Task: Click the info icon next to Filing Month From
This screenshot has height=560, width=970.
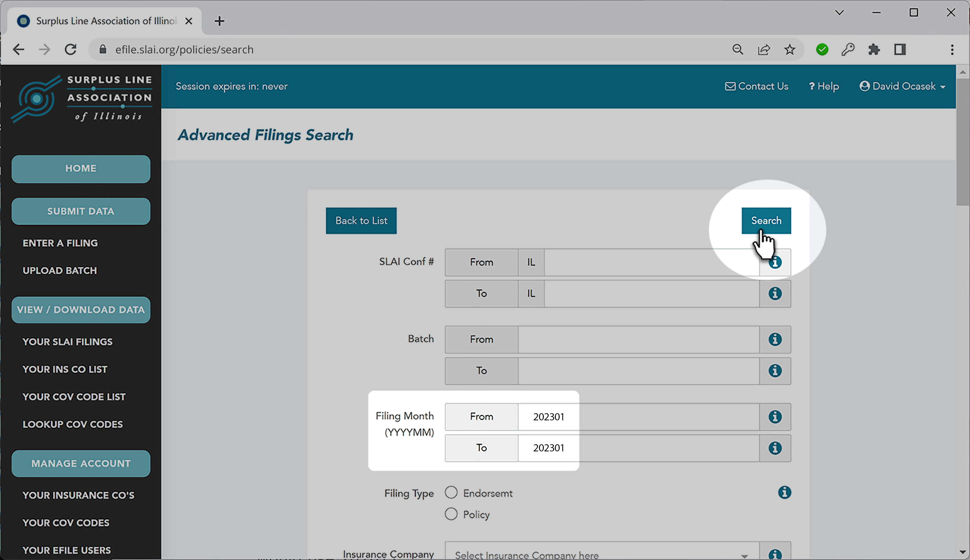Action: tap(775, 417)
